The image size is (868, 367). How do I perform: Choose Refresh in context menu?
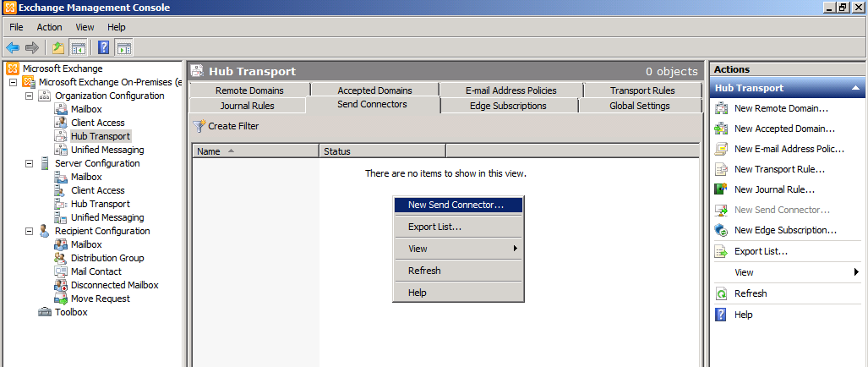[458, 271]
